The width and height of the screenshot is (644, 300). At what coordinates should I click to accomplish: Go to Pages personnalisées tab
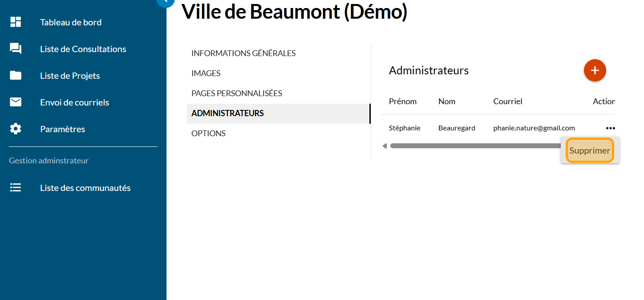tap(237, 93)
